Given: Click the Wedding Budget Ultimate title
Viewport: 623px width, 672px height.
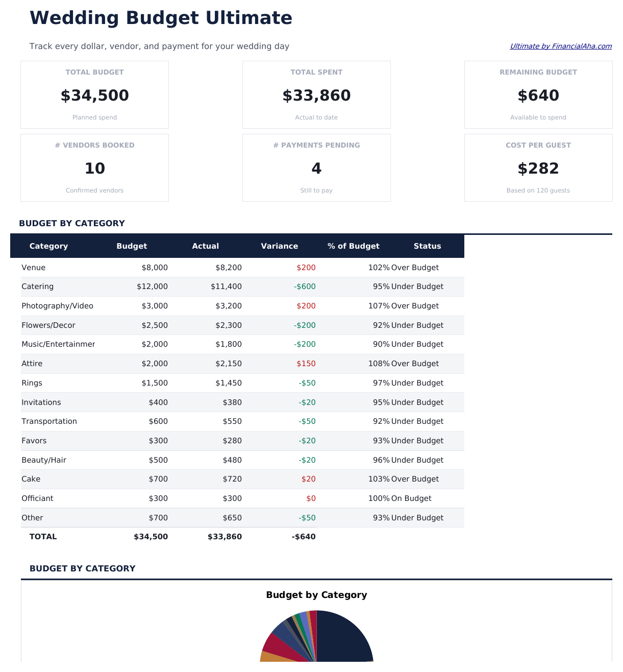Looking at the screenshot, I should (x=161, y=18).
